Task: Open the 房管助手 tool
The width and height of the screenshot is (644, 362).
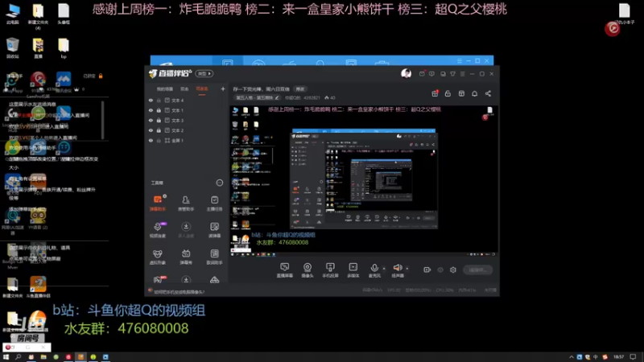Action: [x=186, y=203]
